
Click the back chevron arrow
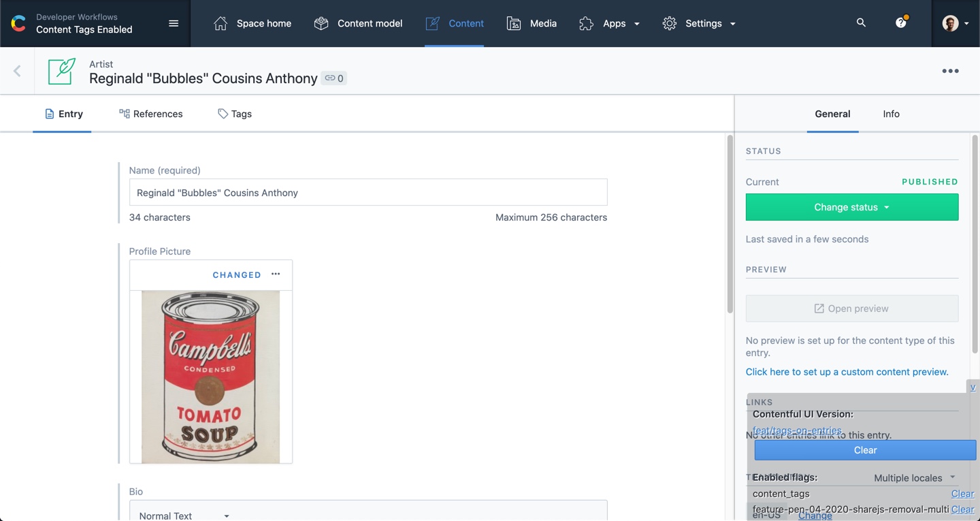pyautogui.click(x=16, y=70)
